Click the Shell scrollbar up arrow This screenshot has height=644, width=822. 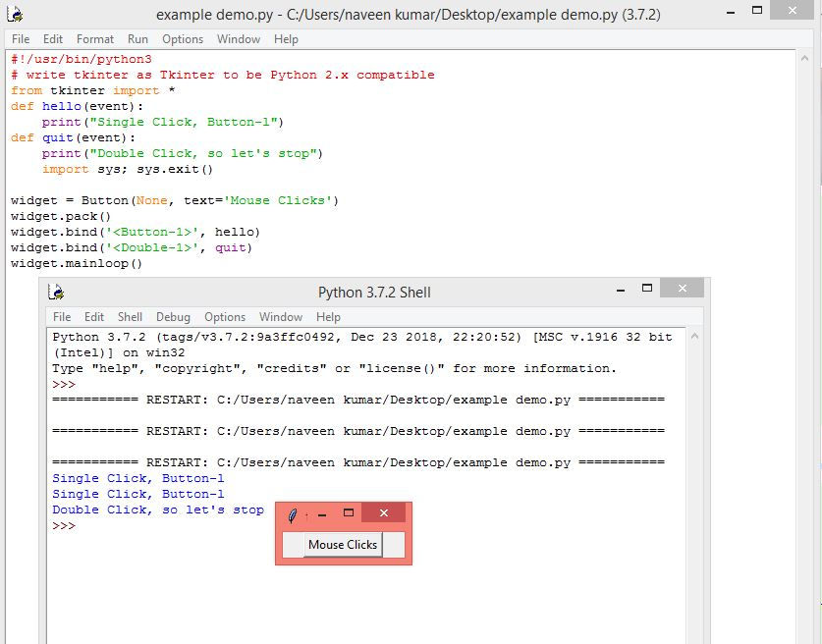pyautogui.click(x=694, y=336)
